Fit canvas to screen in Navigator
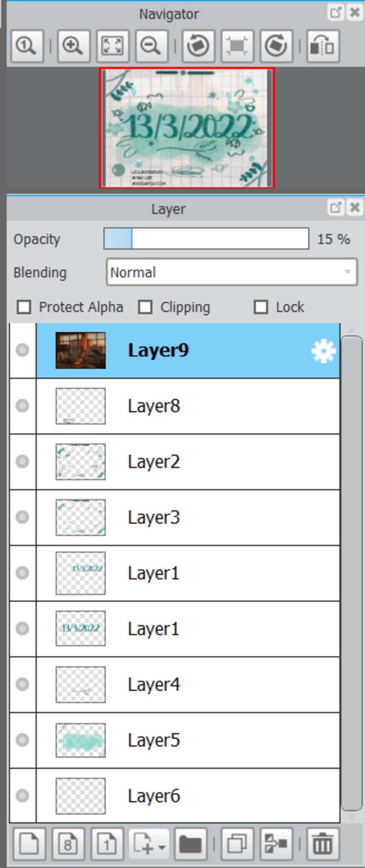The width and height of the screenshot is (365, 868). pyautogui.click(x=113, y=46)
